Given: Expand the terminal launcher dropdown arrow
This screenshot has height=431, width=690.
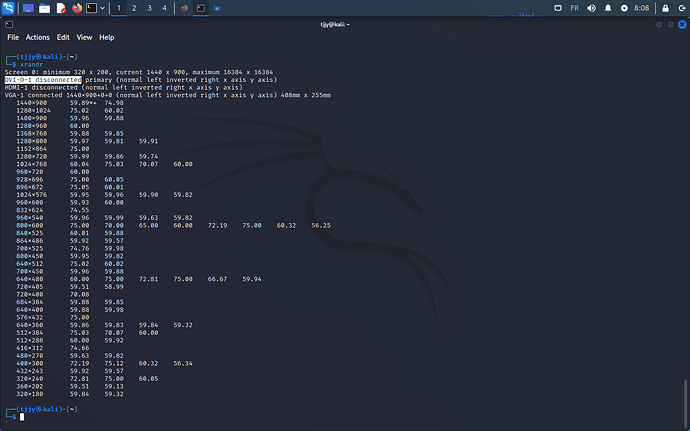Looking at the screenshot, I should pyautogui.click(x=103, y=8).
